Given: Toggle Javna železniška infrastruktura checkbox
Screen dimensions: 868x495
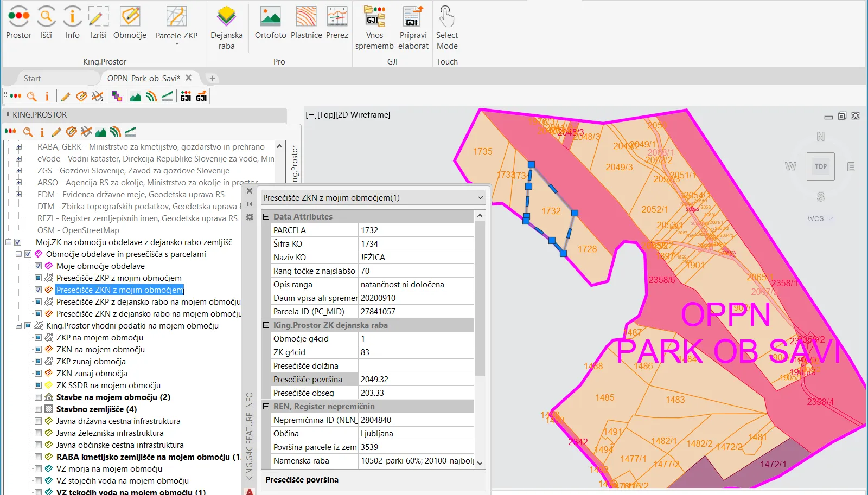Looking at the screenshot, I should pos(38,433).
